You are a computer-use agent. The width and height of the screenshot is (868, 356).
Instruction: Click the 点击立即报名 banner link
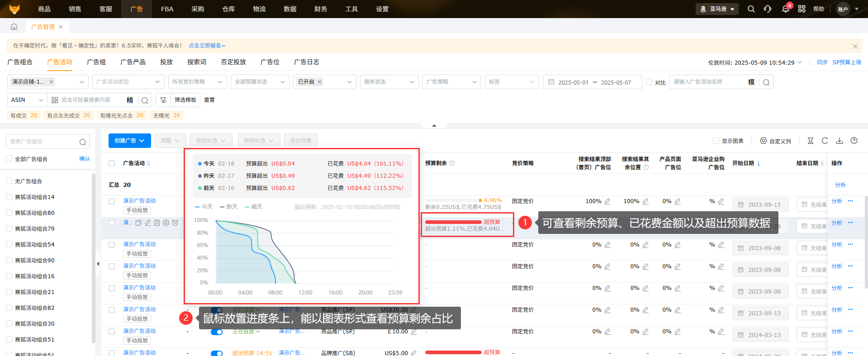[207, 46]
